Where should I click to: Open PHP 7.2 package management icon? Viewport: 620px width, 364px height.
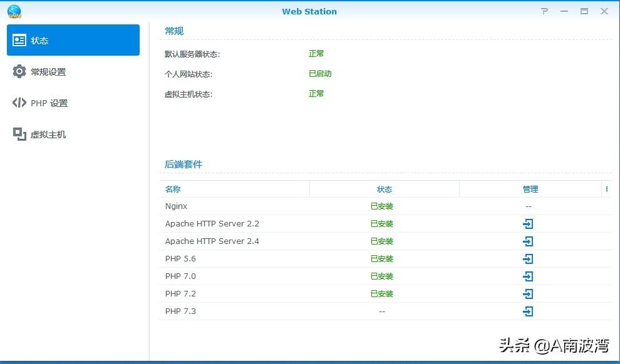(x=528, y=294)
